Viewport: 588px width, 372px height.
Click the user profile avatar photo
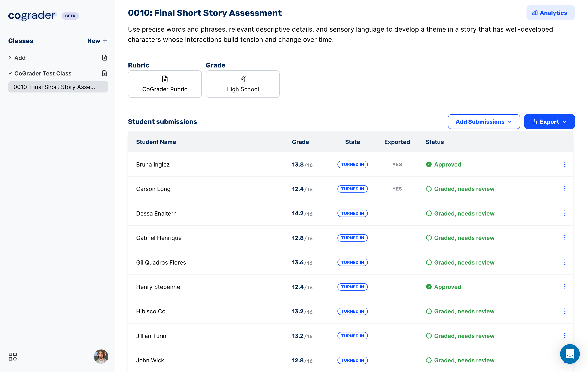coord(101,356)
